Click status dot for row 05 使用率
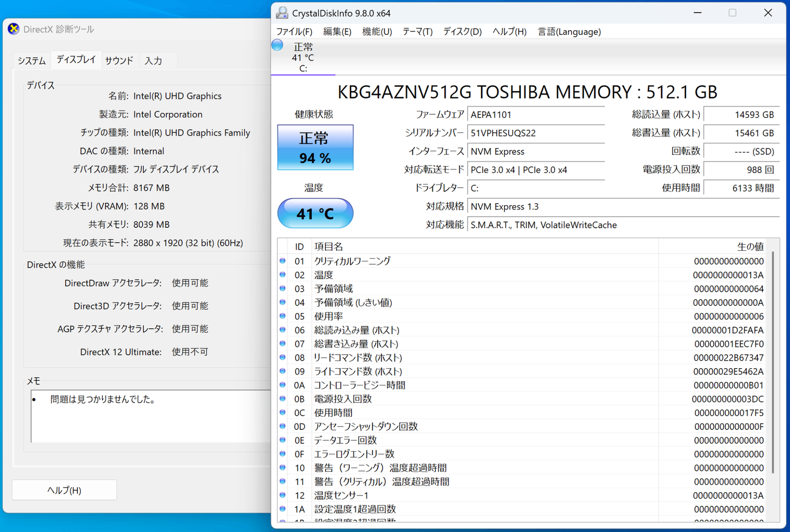This screenshot has height=532, width=790. [283, 316]
